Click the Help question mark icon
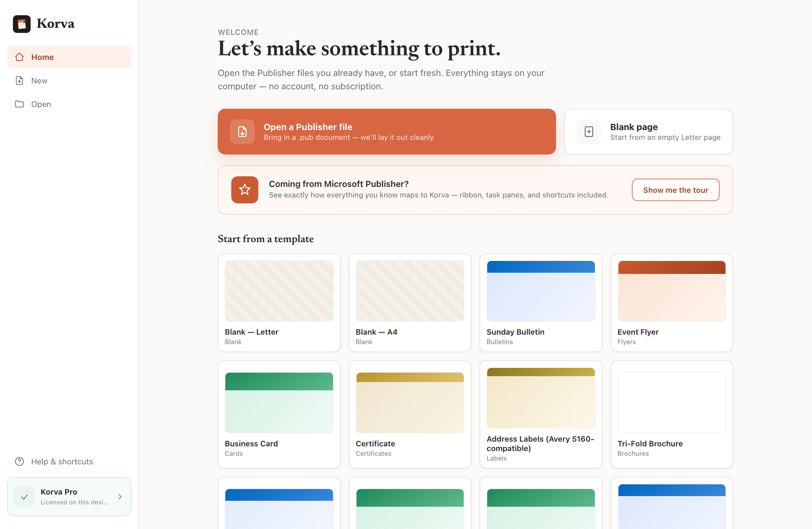 [19, 461]
